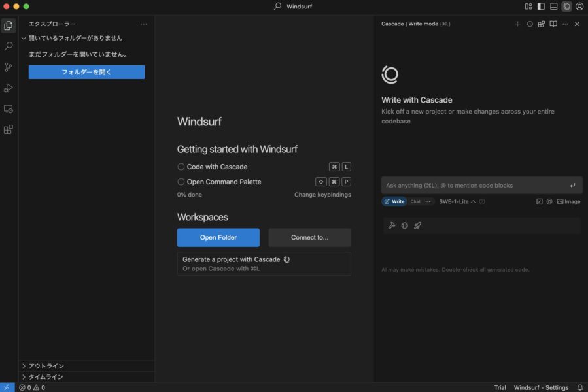
Task: Click Trial in the status bar
Action: [x=500, y=387]
